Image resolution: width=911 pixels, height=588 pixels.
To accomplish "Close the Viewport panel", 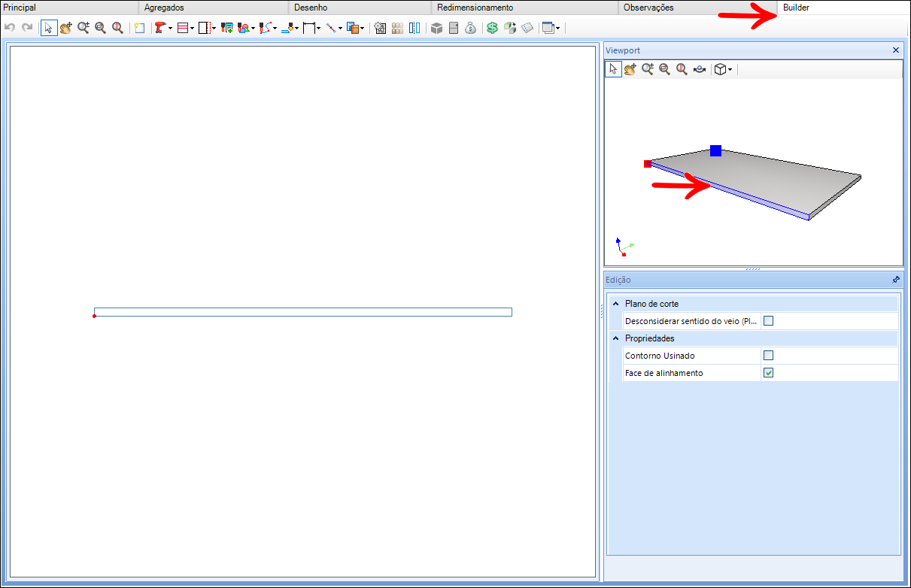I will pos(895,50).
